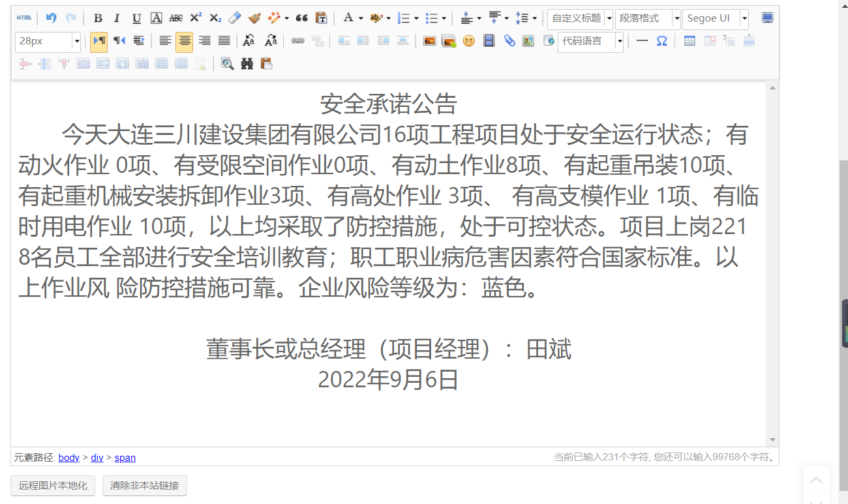848x504 pixels.
Task: Open the 自定义标题 dropdown
Action: click(x=580, y=18)
